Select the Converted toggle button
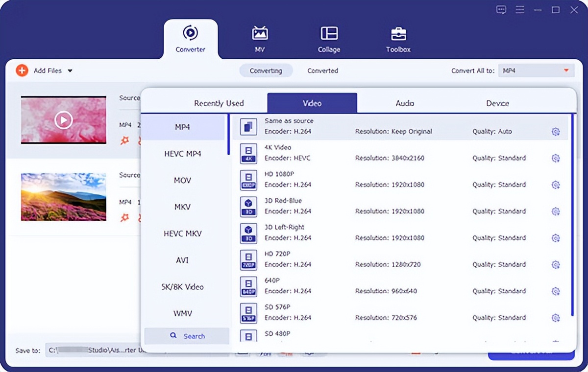Screen dimensions: 588x372 tap(322, 70)
